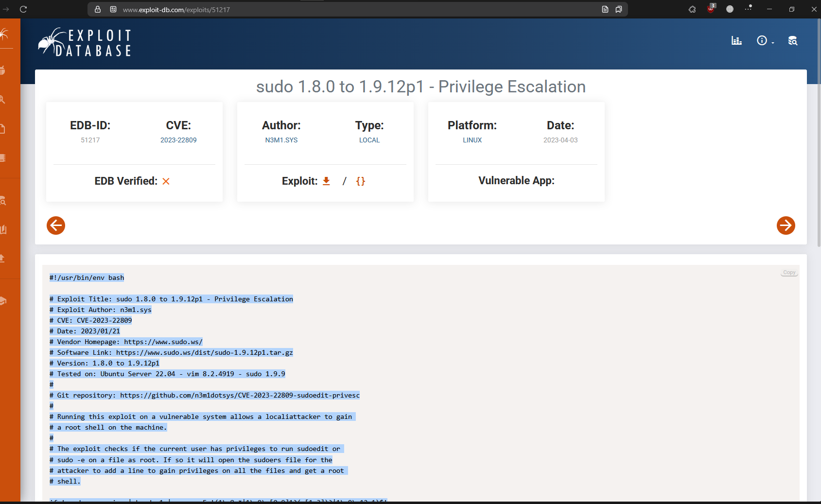The height and width of the screenshot is (504, 821).
Task: Open browser extensions puzzle icon
Action: point(692,9)
